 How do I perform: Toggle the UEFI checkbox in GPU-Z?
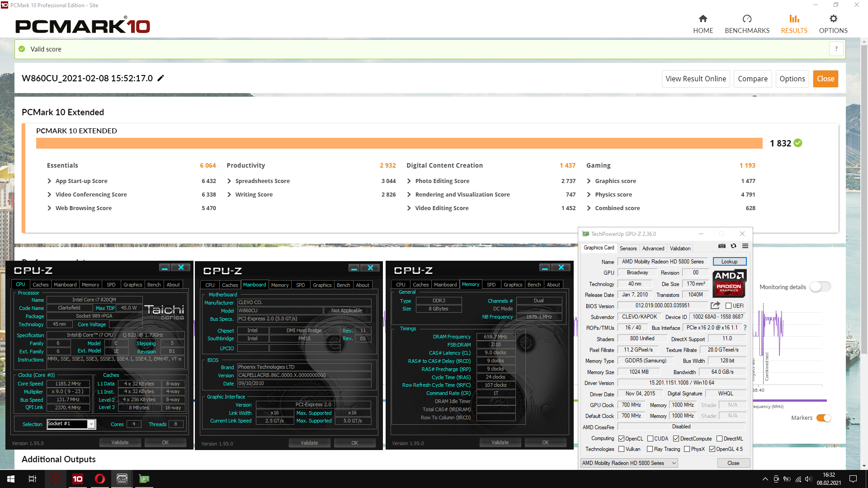(x=728, y=306)
